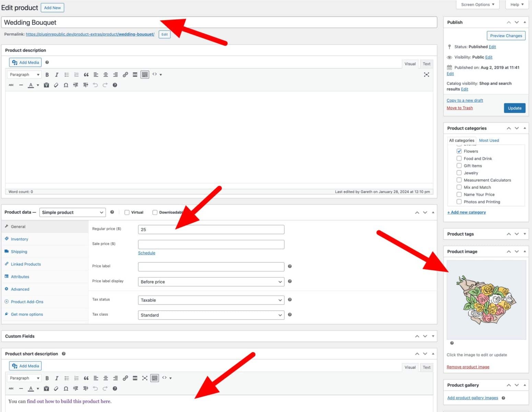Open the Help dropdown
The image size is (532, 412).
(517, 4)
